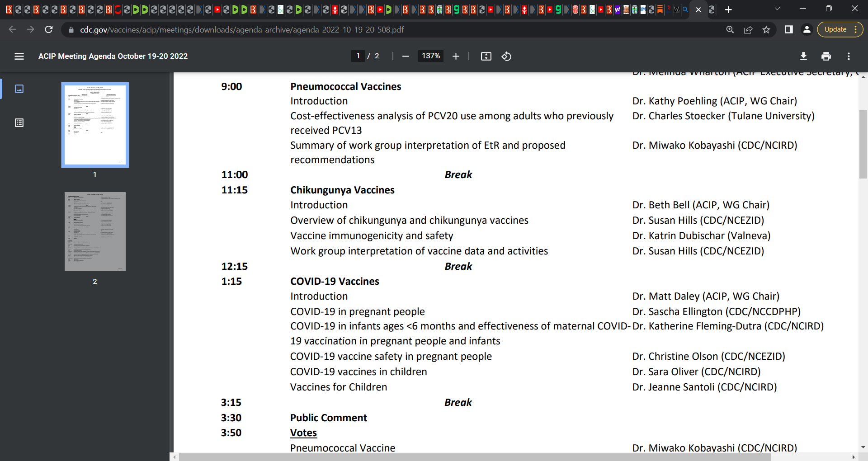The width and height of the screenshot is (868, 461).
Task: Click the scroll left arrow
Action: coord(175,457)
